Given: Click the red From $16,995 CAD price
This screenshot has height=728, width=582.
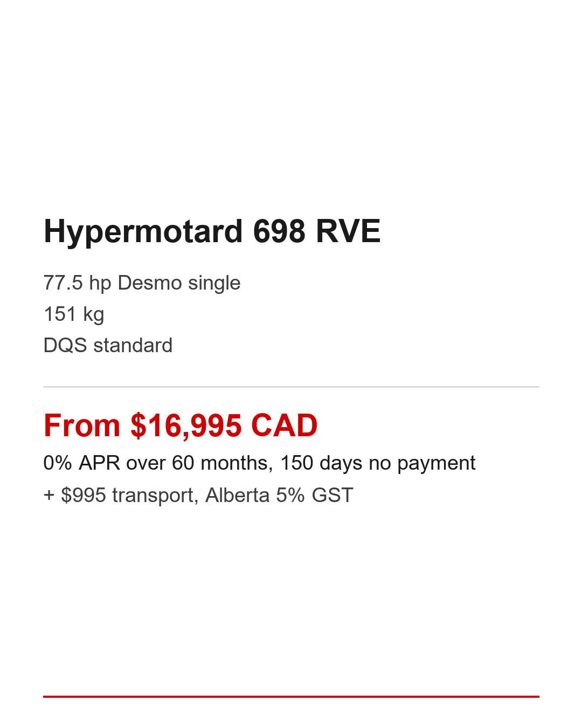Looking at the screenshot, I should coord(181,425).
